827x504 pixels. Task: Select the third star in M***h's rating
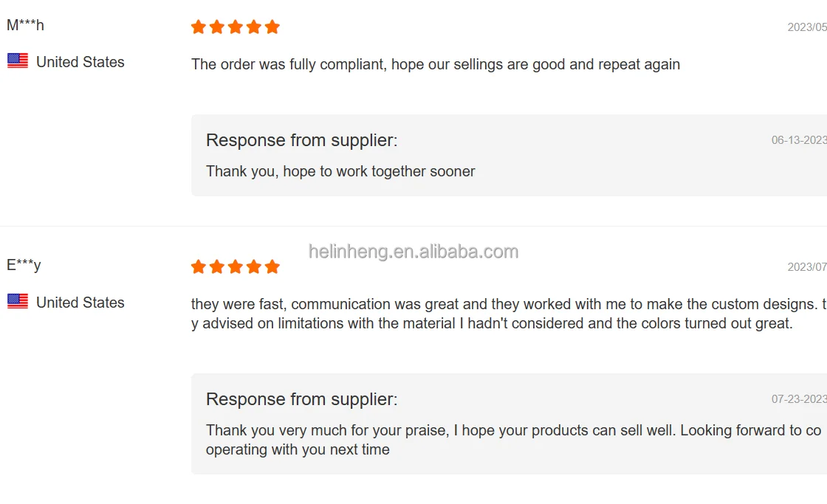[x=235, y=27]
